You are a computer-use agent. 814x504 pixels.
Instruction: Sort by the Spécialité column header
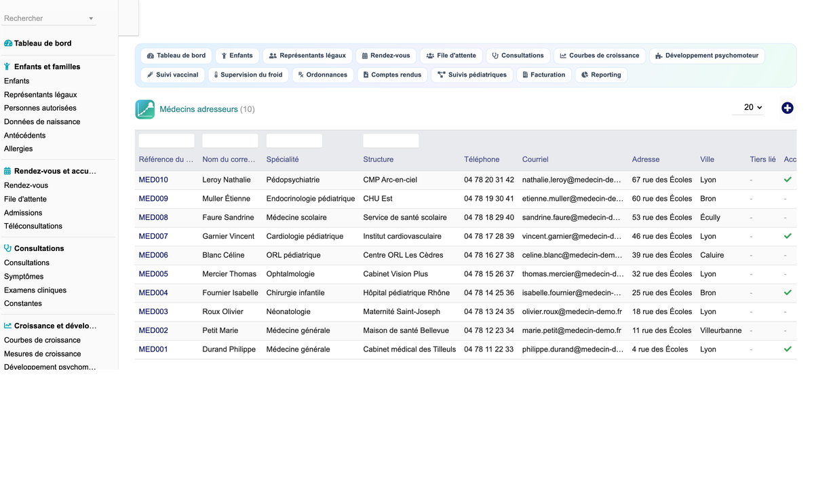point(282,159)
